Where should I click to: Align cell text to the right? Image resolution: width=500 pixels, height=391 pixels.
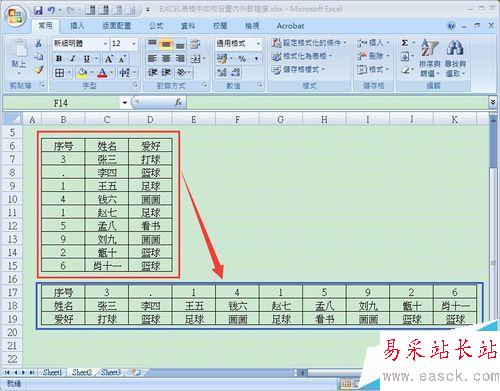(x=180, y=59)
